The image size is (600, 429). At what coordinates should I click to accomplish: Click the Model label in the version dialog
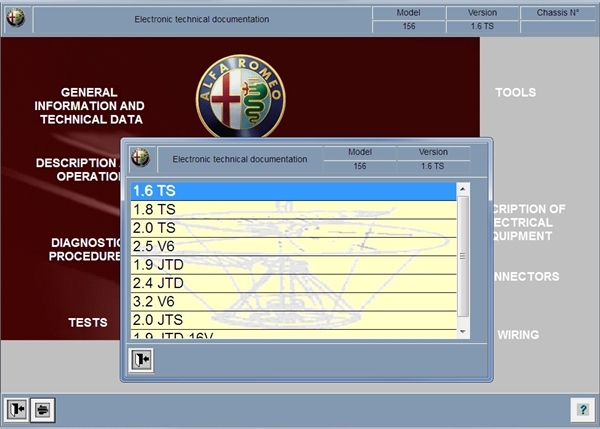click(360, 152)
